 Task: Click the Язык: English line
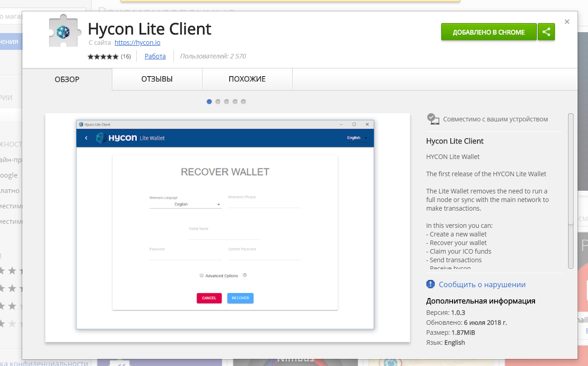[x=446, y=342]
